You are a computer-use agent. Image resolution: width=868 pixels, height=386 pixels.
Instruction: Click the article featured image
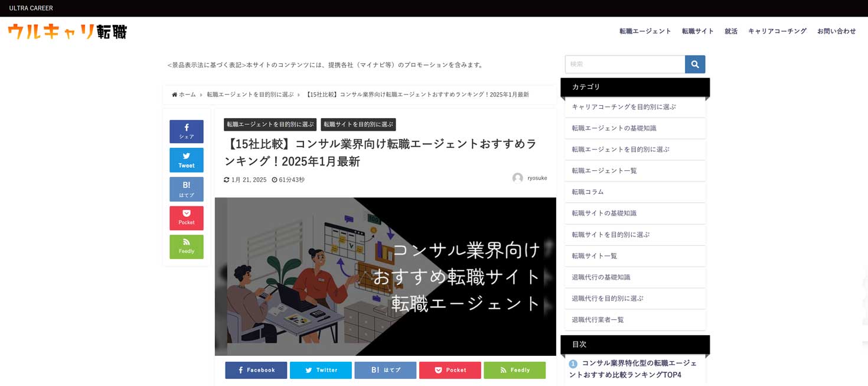coord(385,276)
